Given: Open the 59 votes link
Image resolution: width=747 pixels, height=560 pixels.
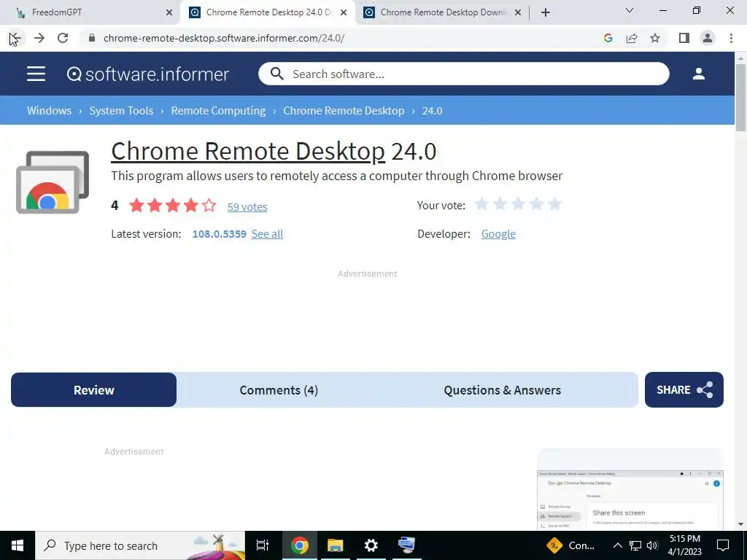Looking at the screenshot, I should pyautogui.click(x=247, y=206).
